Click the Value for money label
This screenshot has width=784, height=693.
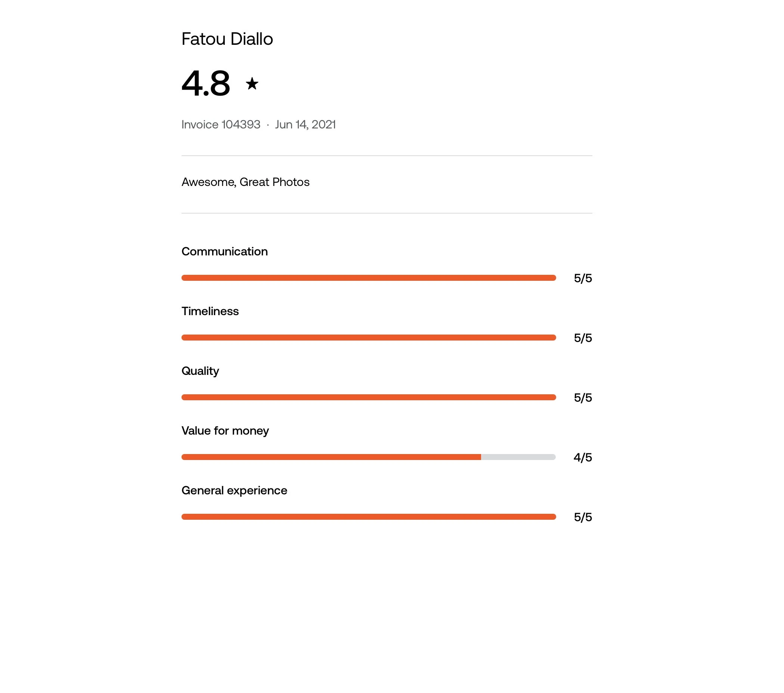pyautogui.click(x=225, y=431)
